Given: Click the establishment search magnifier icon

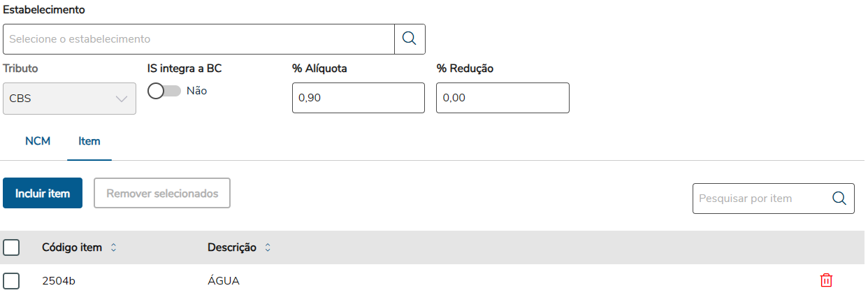Looking at the screenshot, I should tap(410, 39).
